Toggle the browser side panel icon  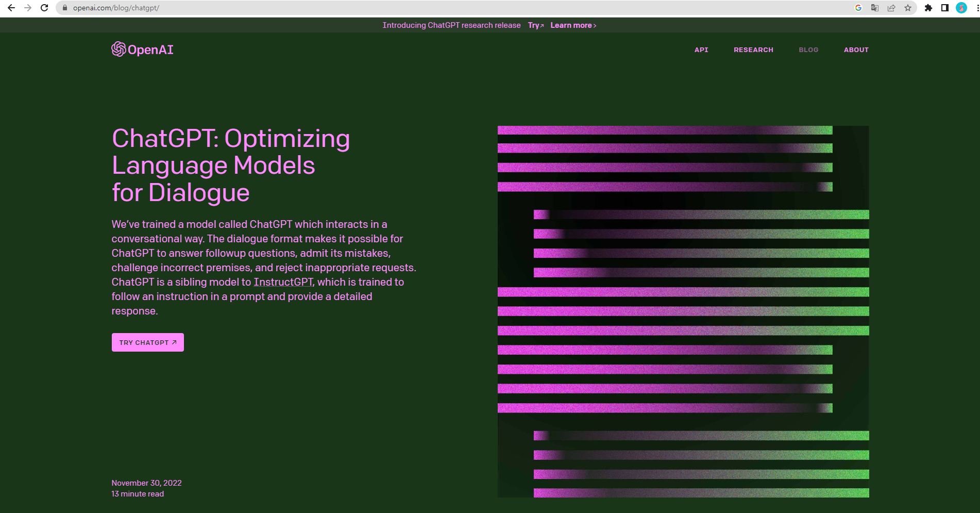point(945,8)
